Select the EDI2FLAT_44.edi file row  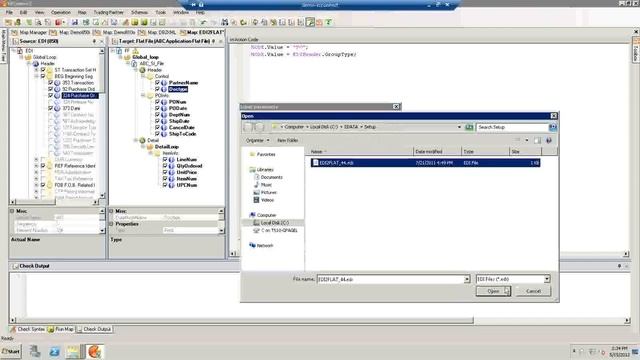(x=425, y=163)
